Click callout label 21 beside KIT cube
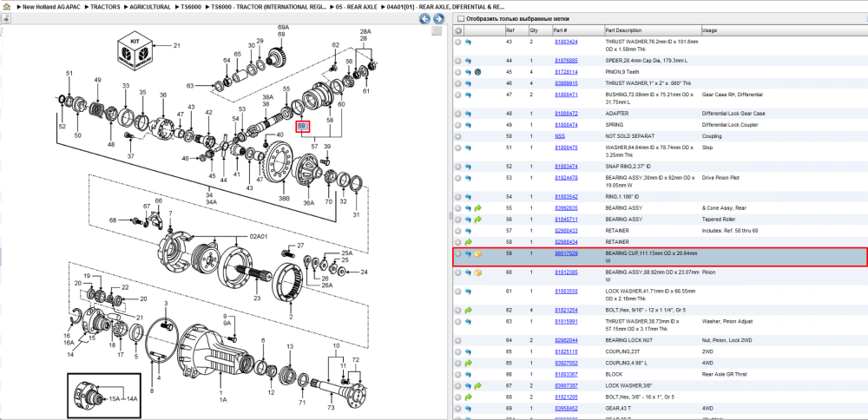The width and height of the screenshot is (868, 420). (x=176, y=46)
